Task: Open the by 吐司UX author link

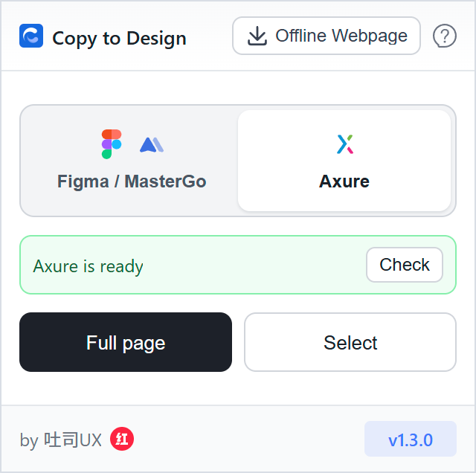Action: click(61, 440)
